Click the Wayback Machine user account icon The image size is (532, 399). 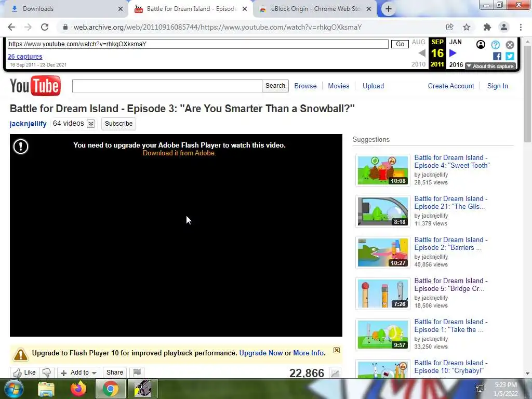[x=481, y=45]
